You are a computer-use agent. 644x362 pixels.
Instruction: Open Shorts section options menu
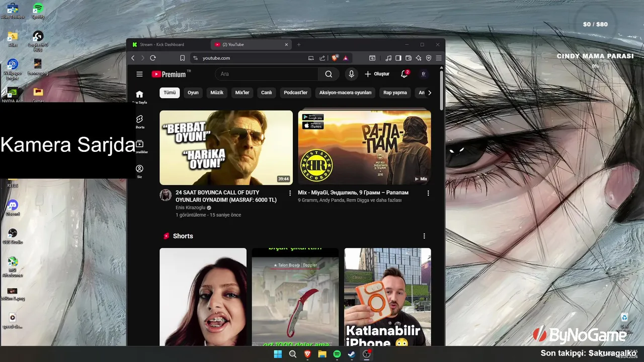(x=424, y=236)
